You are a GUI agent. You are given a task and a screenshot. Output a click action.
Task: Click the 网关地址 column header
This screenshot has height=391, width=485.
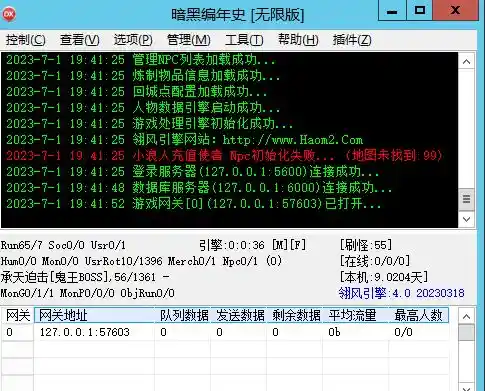(94, 315)
